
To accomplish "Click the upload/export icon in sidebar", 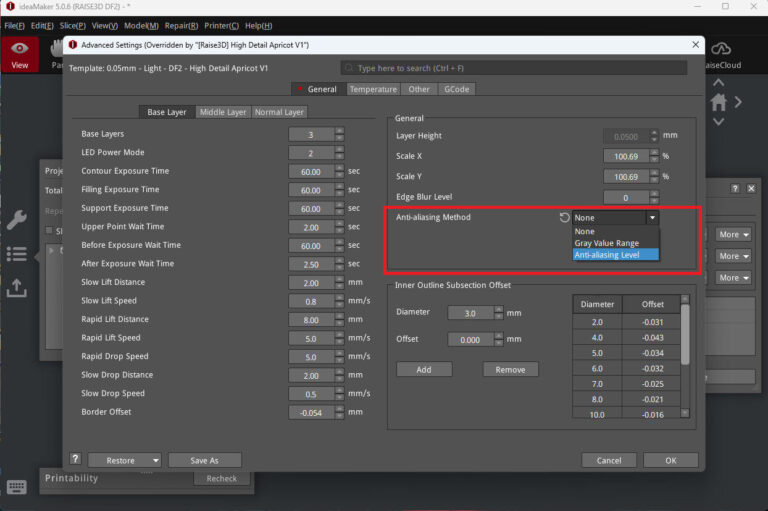I will point(17,288).
